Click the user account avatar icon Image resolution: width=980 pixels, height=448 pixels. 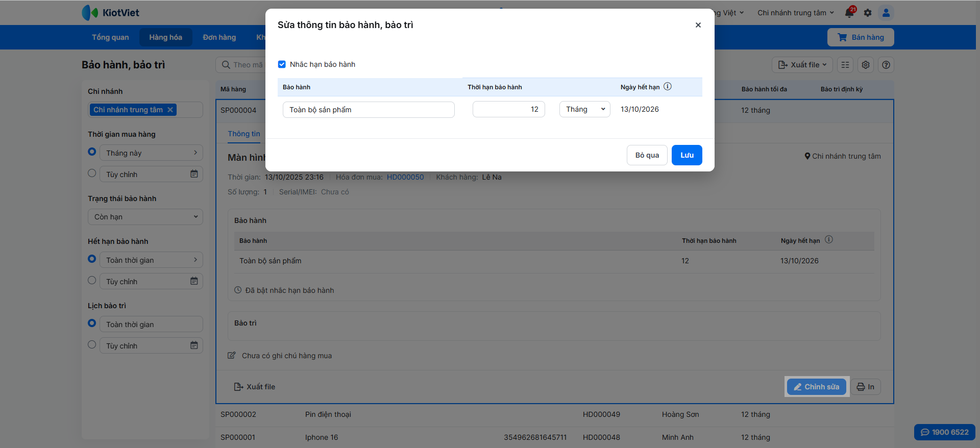click(886, 13)
